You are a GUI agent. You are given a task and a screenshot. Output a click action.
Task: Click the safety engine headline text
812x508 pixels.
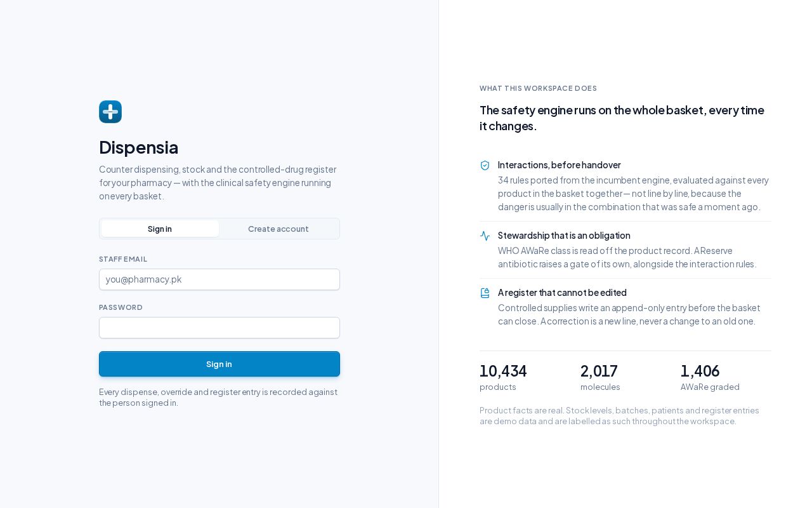coord(622,118)
